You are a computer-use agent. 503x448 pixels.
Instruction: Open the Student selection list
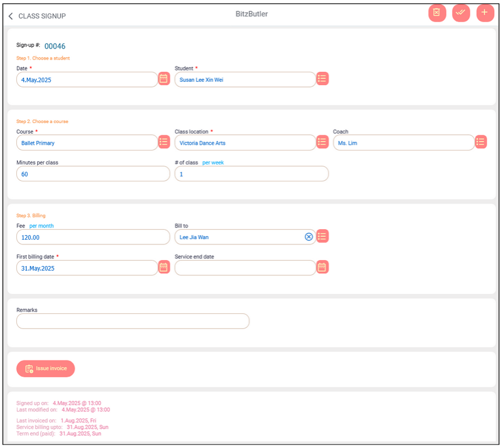click(x=322, y=79)
